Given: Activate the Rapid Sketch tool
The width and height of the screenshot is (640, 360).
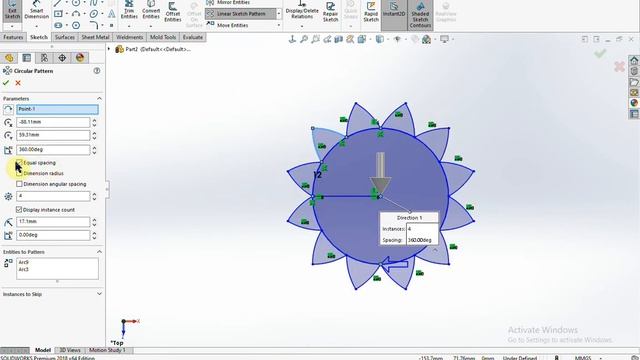Looking at the screenshot, I should pos(371,12).
